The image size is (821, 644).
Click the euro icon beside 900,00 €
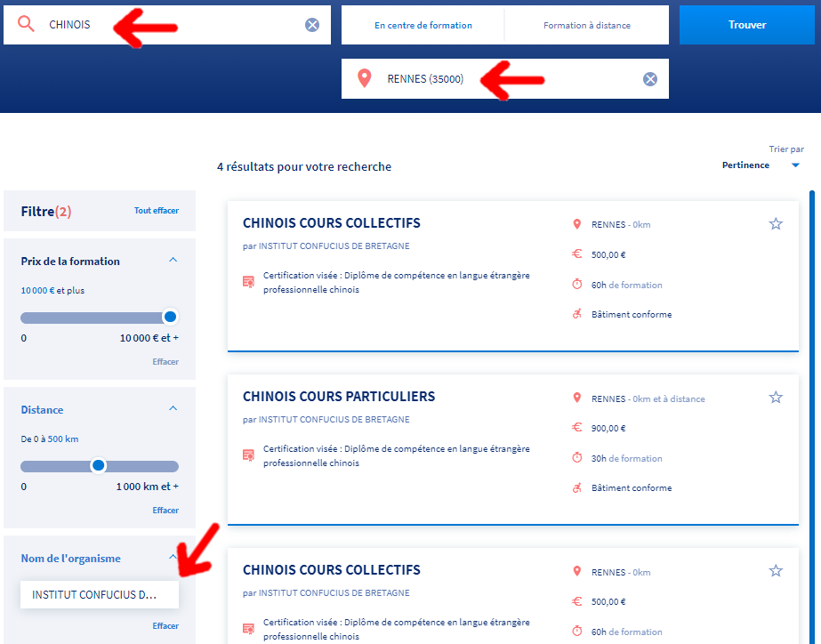click(576, 427)
